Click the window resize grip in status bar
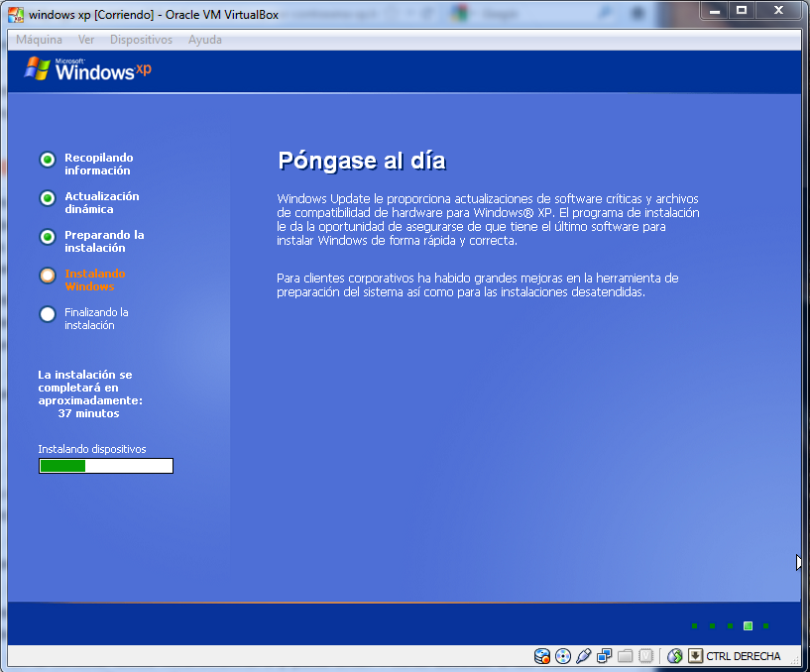The height and width of the screenshot is (672, 810). pos(795,661)
